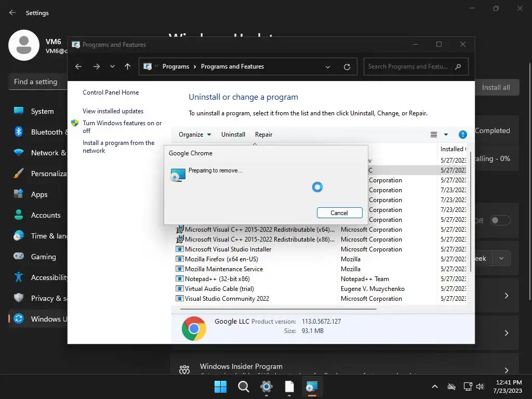
Task: Go up one level to Programs
Action: pos(128,66)
